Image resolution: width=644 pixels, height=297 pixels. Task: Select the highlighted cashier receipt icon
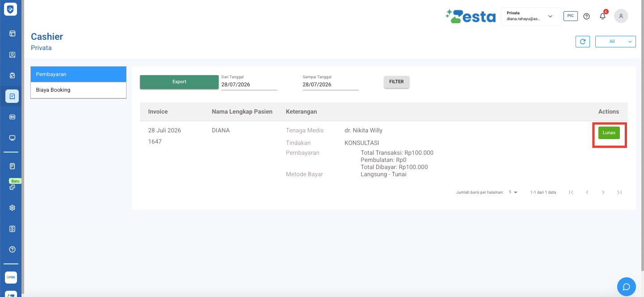[x=12, y=96]
